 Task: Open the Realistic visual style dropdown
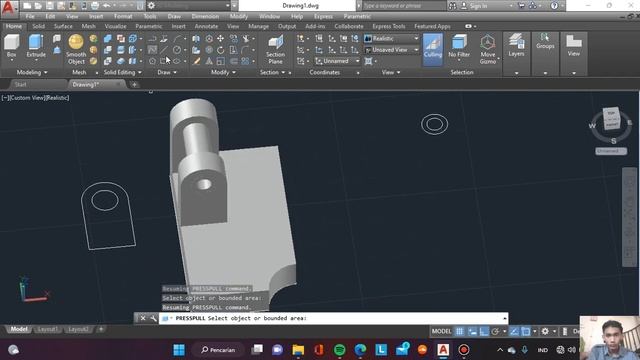click(x=391, y=38)
